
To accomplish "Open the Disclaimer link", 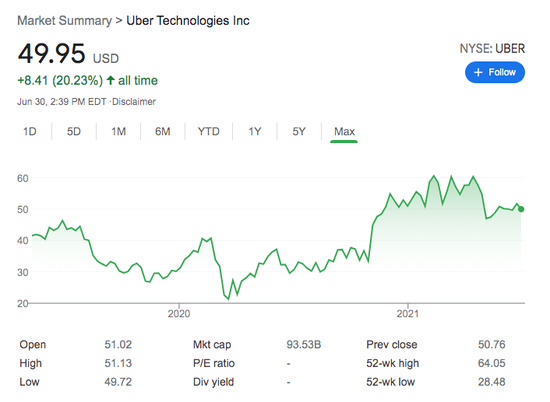I will pos(134,102).
